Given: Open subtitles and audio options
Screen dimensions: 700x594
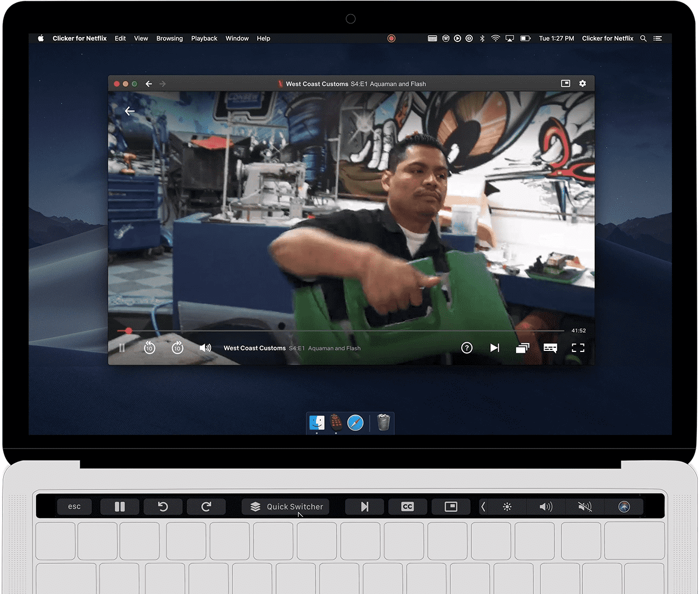Looking at the screenshot, I should click(x=550, y=348).
